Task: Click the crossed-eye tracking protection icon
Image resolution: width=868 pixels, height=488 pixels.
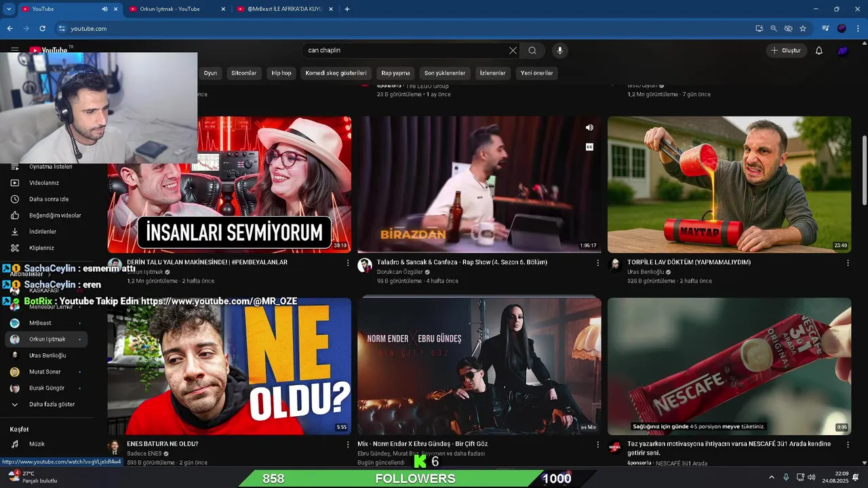Action: [788, 28]
